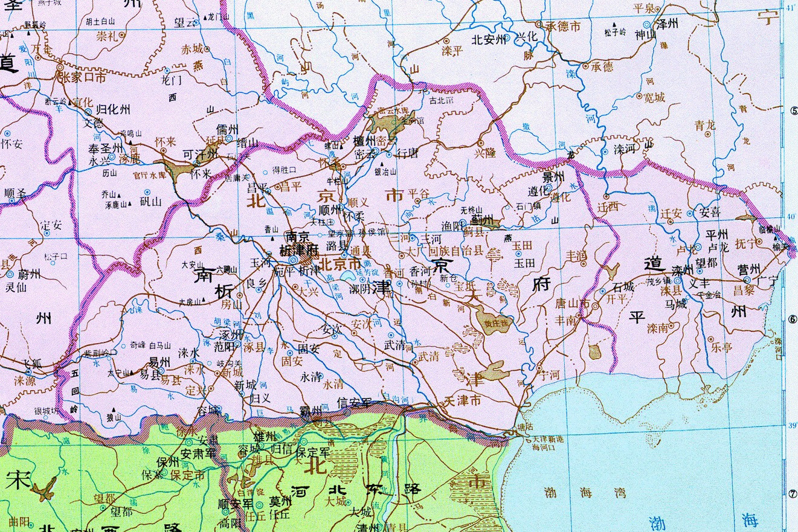The height and width of the screenshot is (532, 798).
Task: Click the 信安军 label
Action: (x=353, y=403)
